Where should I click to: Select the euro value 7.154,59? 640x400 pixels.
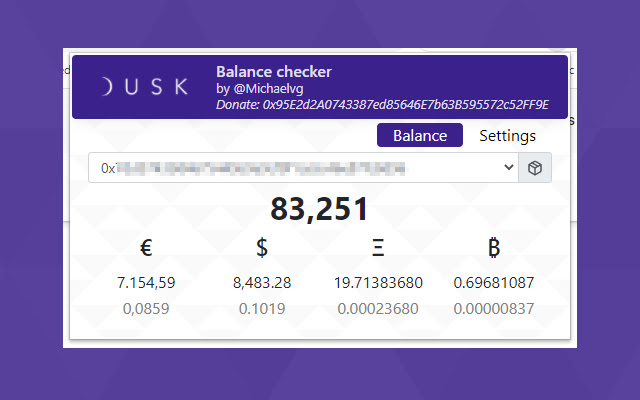tap(146, 282)
